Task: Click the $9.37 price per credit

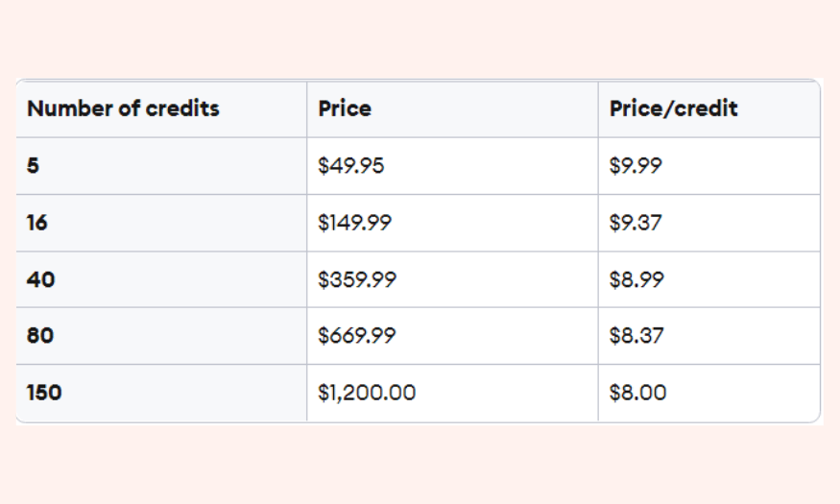Action: pos(636,223)
